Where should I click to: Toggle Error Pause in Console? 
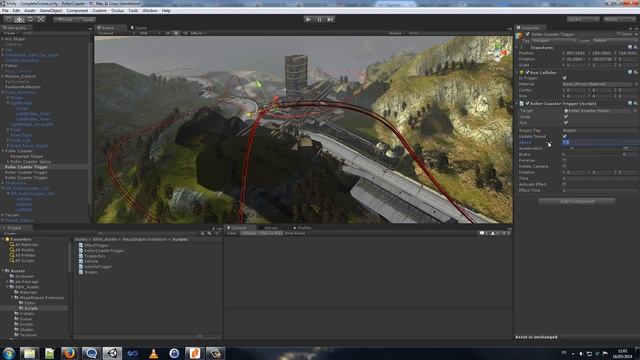pyautogui.click(x=295, y=233)
